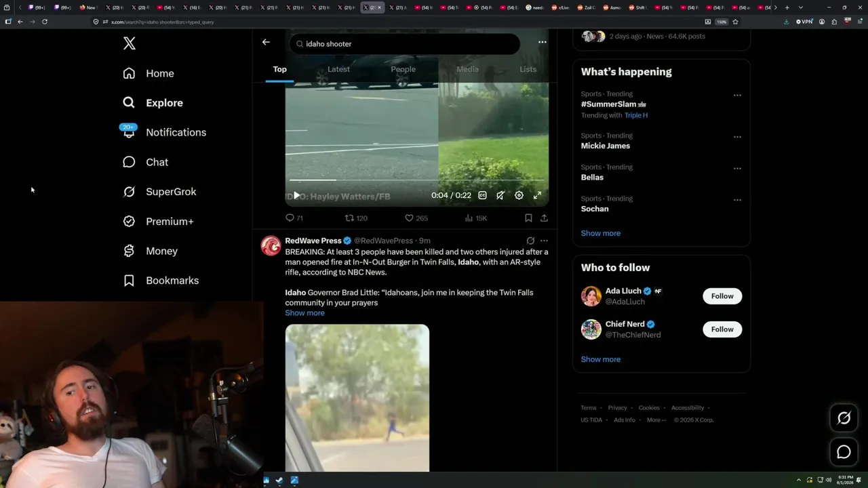Screen dimensions: 868x488
Task: Toggle video closed captions
Action: click(482, 195)
